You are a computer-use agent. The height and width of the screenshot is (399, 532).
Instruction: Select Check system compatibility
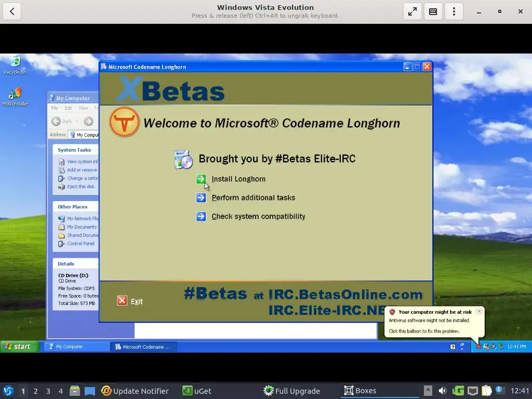[258, 216]
